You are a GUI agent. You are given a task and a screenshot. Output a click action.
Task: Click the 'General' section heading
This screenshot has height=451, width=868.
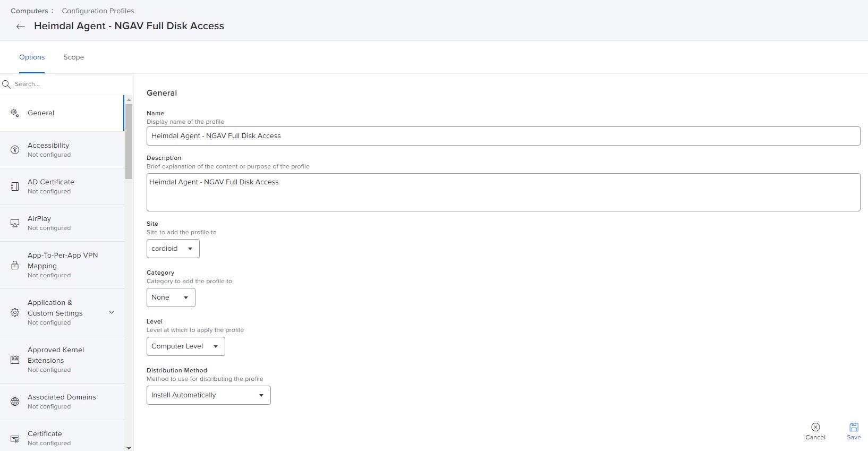click(161, 93)
